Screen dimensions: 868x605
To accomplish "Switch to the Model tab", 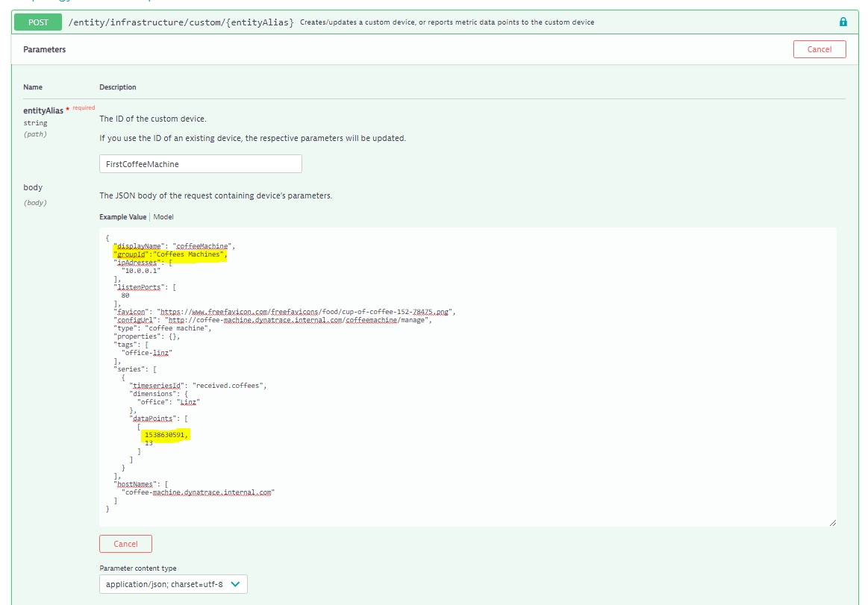I will pyautogui.click(x=163, y=217).
